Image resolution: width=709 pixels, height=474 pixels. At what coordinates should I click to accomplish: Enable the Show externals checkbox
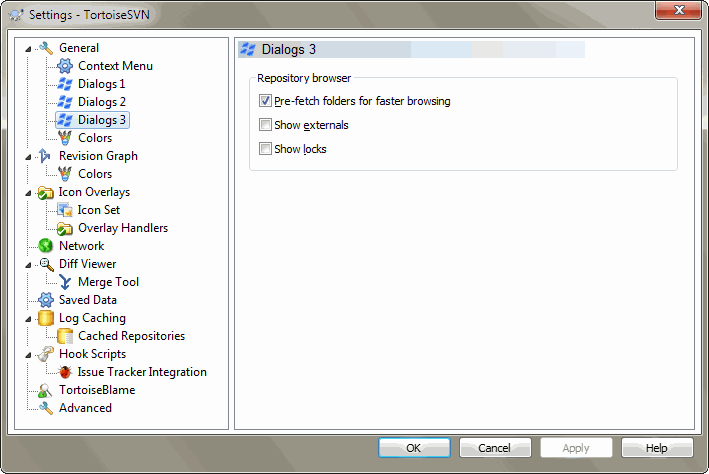[265, 125]
